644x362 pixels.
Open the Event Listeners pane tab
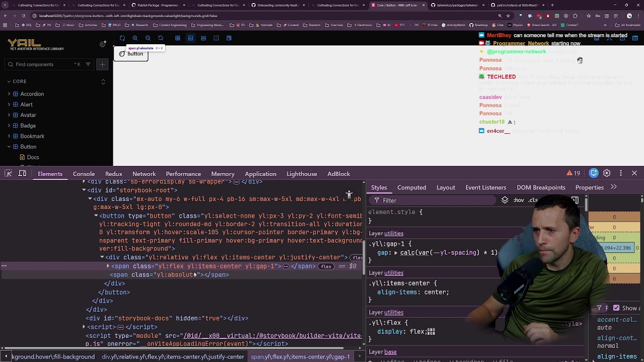tap(486, 188)
